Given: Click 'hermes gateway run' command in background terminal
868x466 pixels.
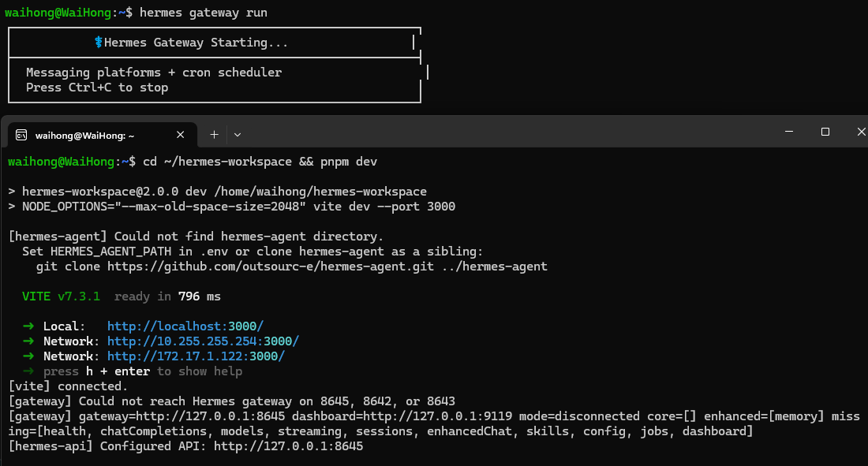Looking at the screenshot, I should point(203,12).
